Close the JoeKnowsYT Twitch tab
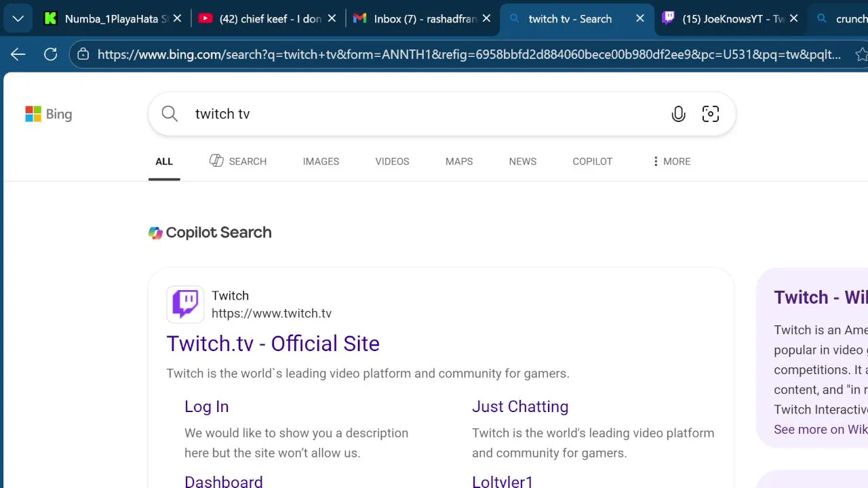The image size is (868, 488). pyautogui.click(x=794, y=19)
